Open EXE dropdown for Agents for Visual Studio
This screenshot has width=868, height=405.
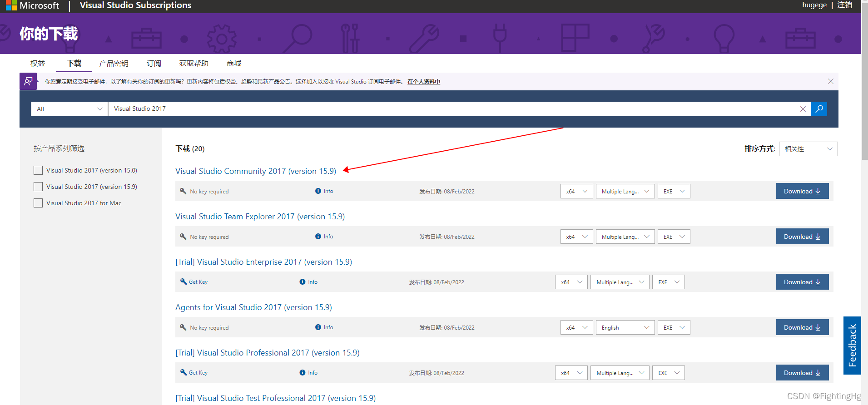[674, 327]
